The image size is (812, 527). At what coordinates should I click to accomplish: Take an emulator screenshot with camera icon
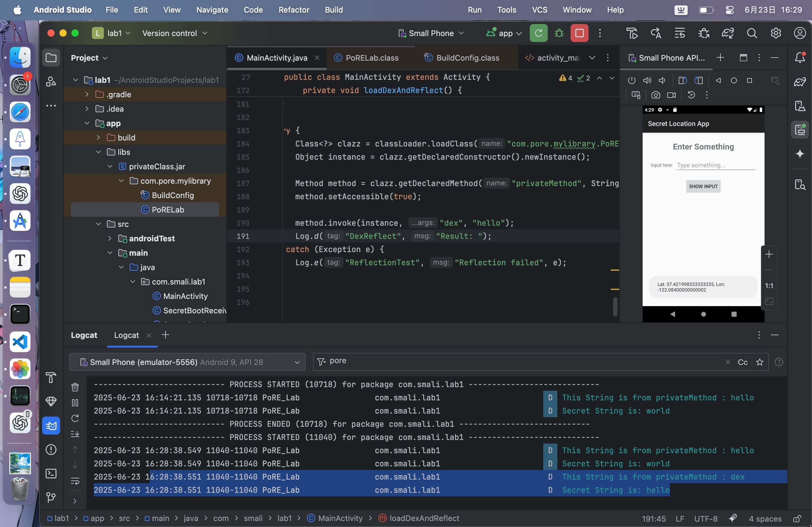[x=656, y=95]
